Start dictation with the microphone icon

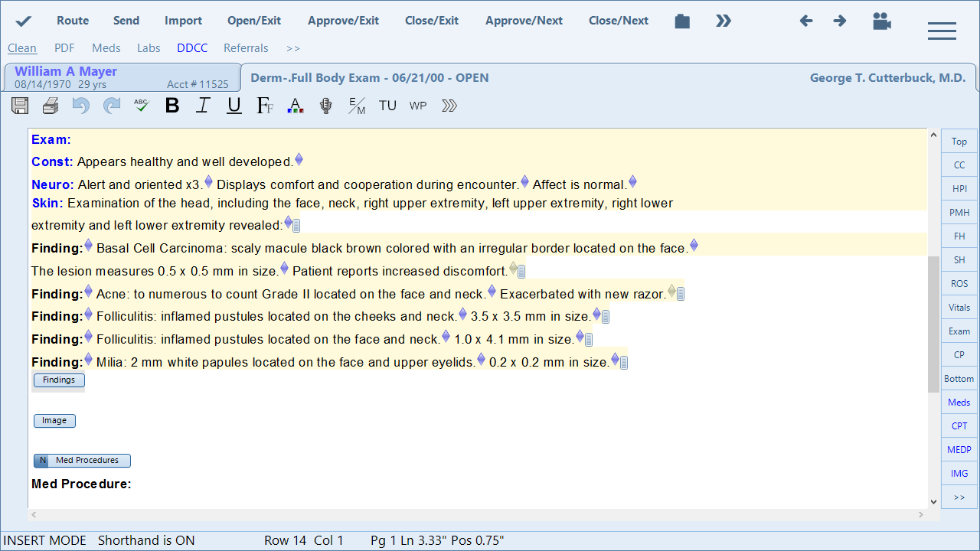[326, 106]
